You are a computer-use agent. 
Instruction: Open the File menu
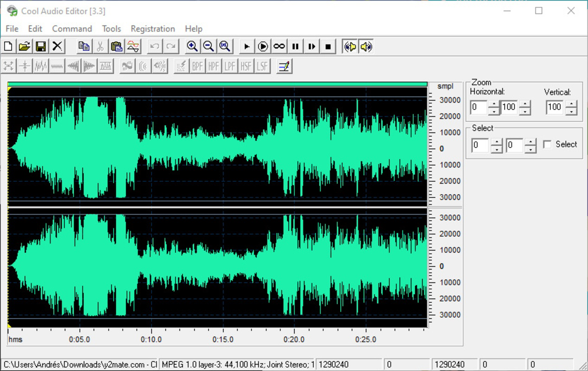coord(12,29)
